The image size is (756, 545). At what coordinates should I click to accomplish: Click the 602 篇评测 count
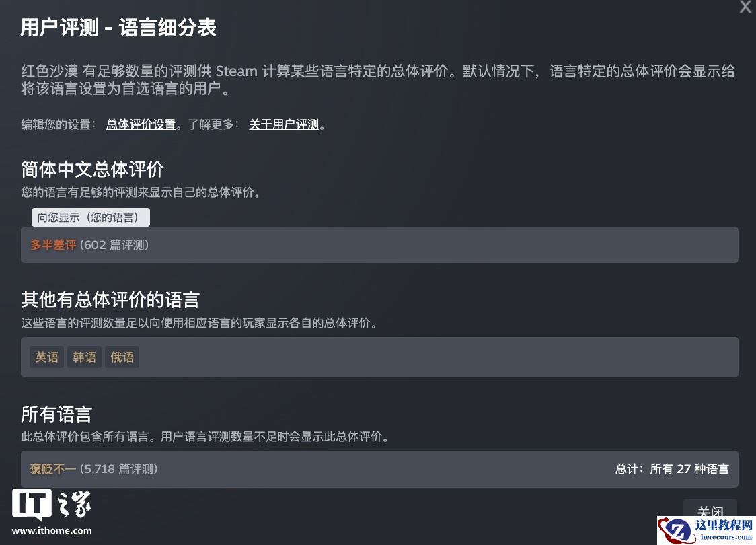(x=114, y=245)
